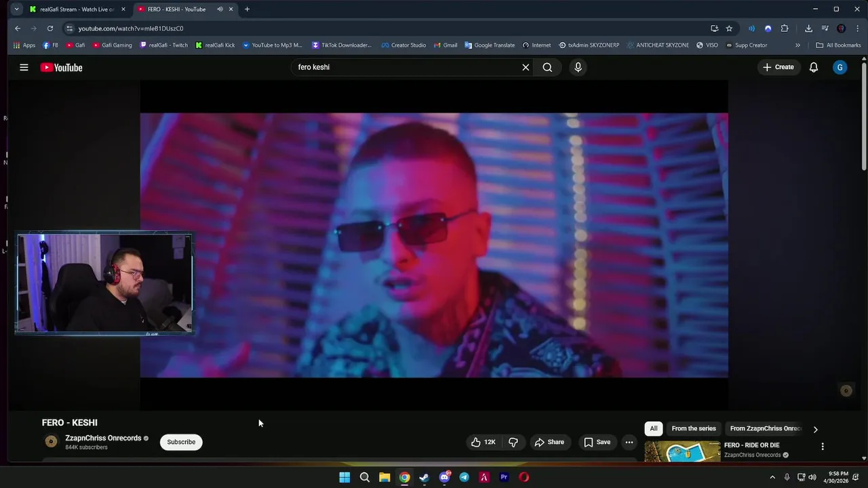Open Chrome extensions puzzle icon
This screenshot has width=868, height=488.
point(785,28)
